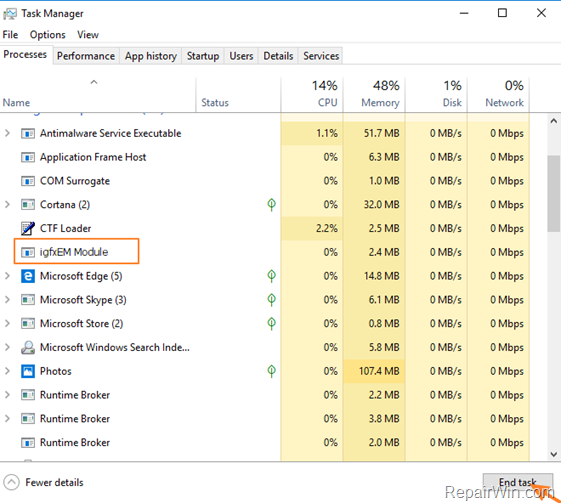Image resolution: width=561 pixels, height=503 pixels.
Task: Expand the Microsoft Windows Search Indexer group
Action: coord(7,347)
